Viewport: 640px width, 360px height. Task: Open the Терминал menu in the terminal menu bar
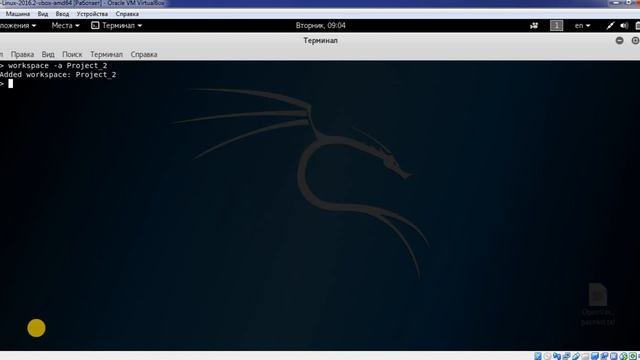106,54
